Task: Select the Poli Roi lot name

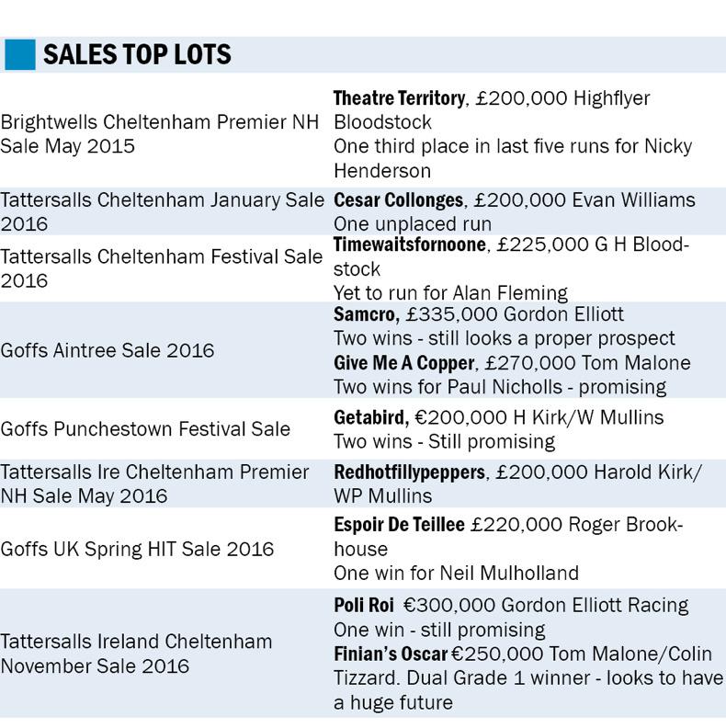Action: pos(363,606)
